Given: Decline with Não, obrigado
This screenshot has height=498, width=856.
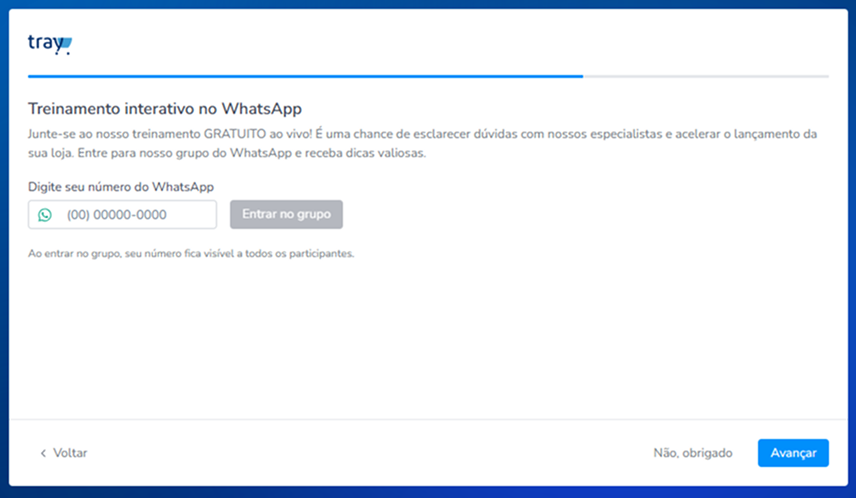Looking at the screenshot, I should pyautogui.click(x=693, y=453).
